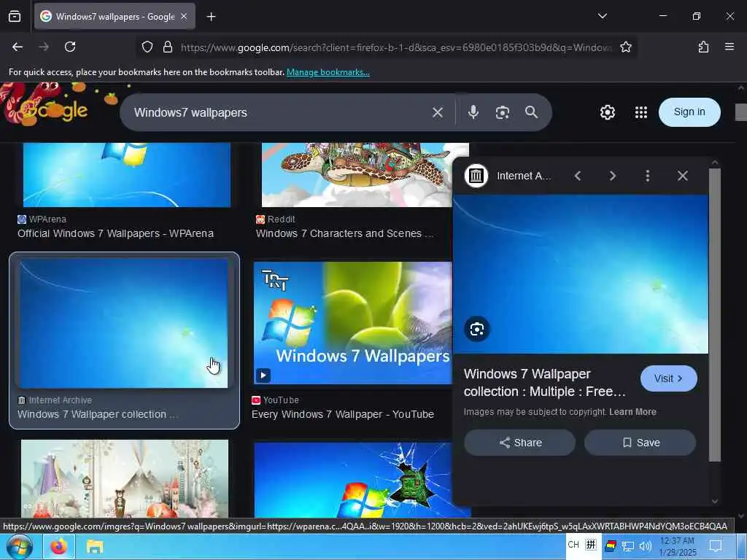Click the site security padlock icon
Viewport: 747px width, 560px height.
click(167, 47)
